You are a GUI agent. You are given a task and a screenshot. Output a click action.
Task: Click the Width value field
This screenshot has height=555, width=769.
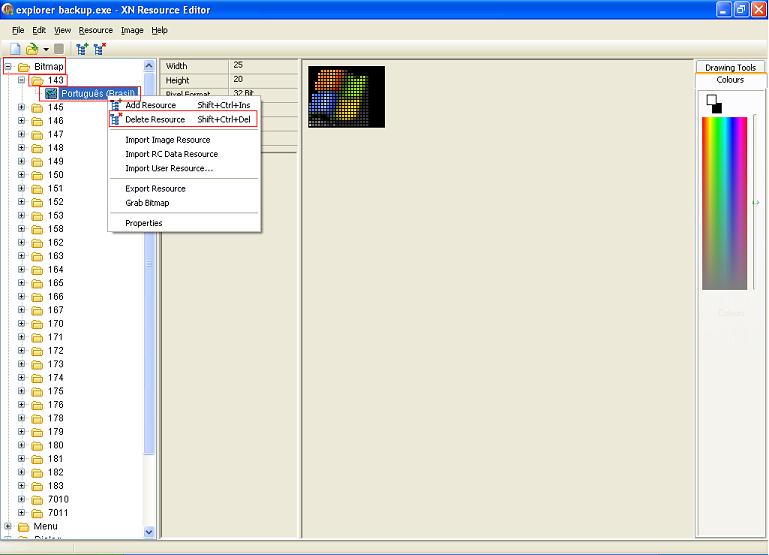[x=264, y=66]
